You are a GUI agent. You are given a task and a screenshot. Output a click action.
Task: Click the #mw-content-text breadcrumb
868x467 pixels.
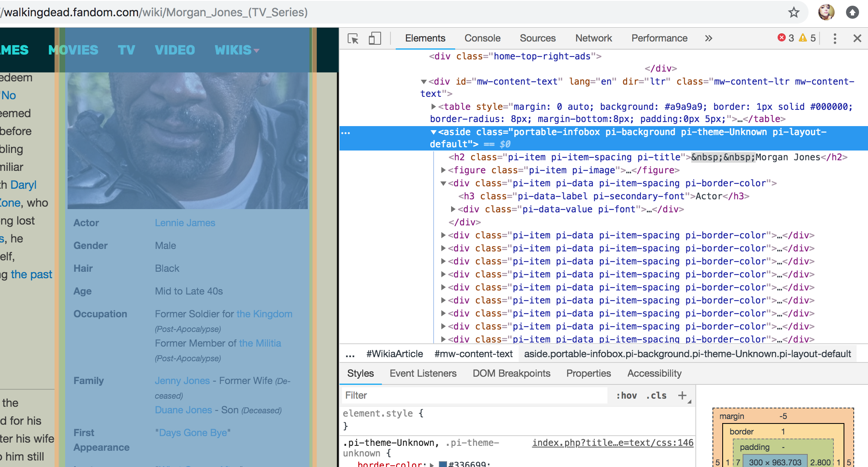473,354
